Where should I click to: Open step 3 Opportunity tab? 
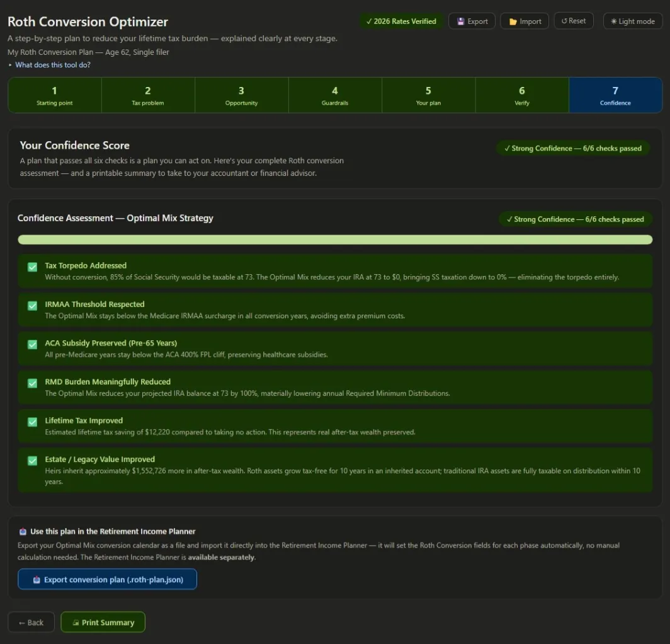click(x=241, y=95)
